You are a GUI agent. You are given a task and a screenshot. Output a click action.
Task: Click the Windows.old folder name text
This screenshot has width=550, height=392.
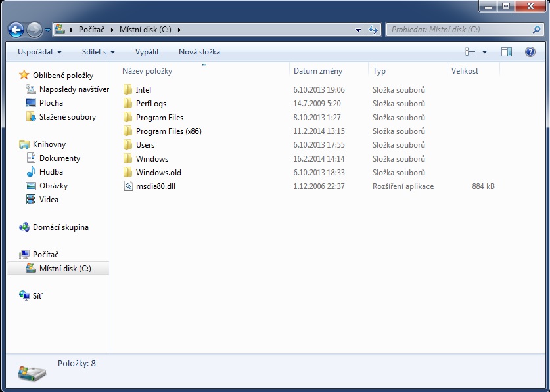158,173
